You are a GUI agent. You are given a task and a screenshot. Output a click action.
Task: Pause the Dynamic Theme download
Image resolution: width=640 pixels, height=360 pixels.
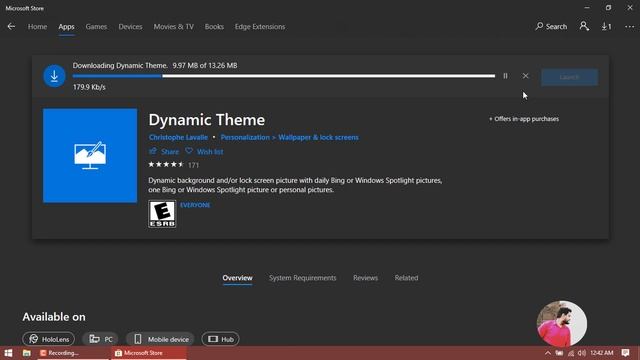505,76
